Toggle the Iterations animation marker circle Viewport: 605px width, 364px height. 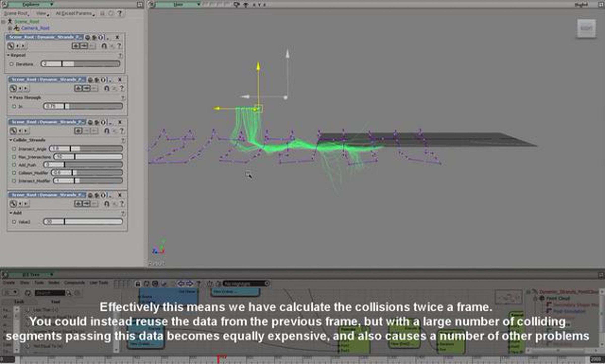tap(11, 64)
